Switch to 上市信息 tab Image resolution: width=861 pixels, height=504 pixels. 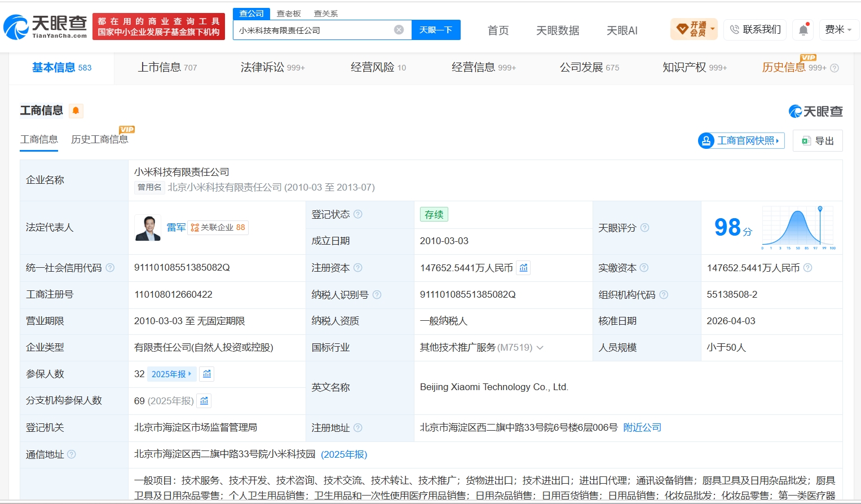167,68
